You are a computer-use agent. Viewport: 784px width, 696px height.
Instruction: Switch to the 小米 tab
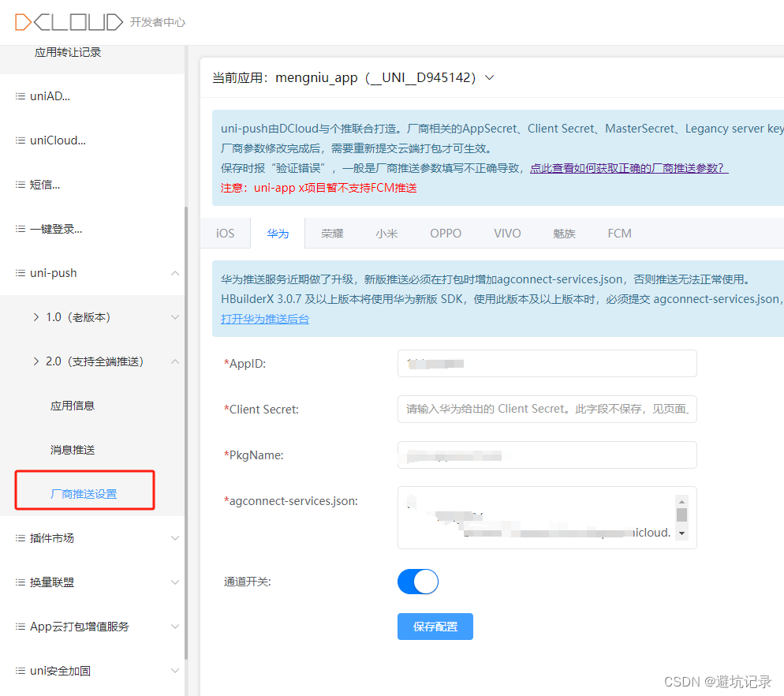tap(386, 233)
